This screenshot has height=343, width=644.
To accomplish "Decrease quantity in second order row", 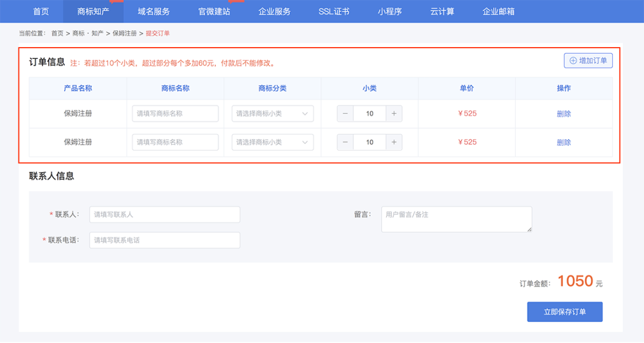I will (345, 142).
